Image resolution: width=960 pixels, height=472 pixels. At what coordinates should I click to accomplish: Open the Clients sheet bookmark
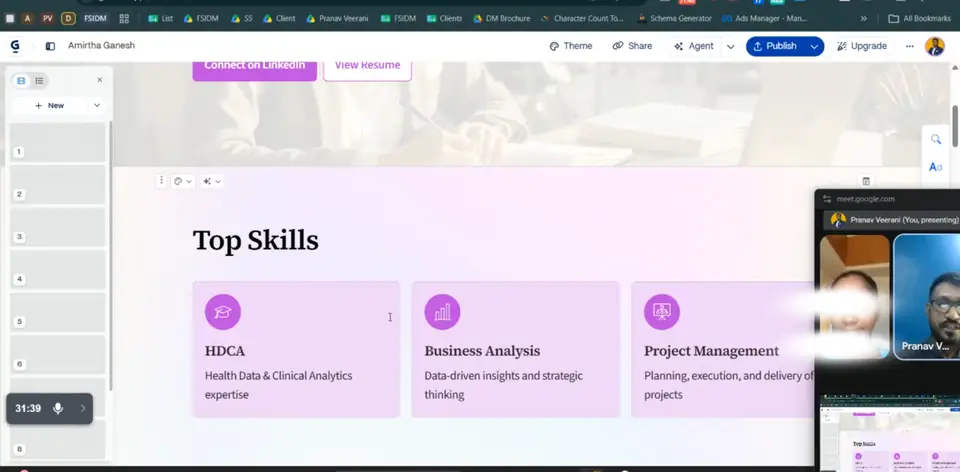444,18
